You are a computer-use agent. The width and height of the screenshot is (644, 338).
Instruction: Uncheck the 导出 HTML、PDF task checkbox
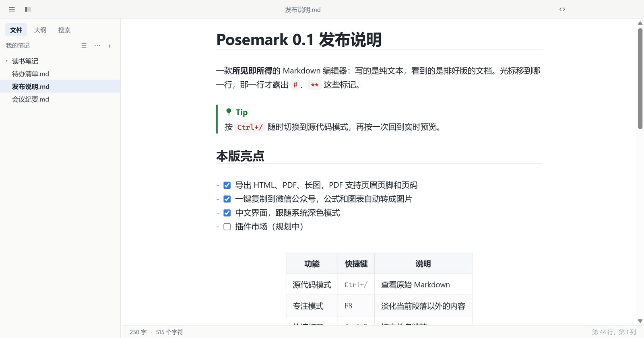coord(227,185)
